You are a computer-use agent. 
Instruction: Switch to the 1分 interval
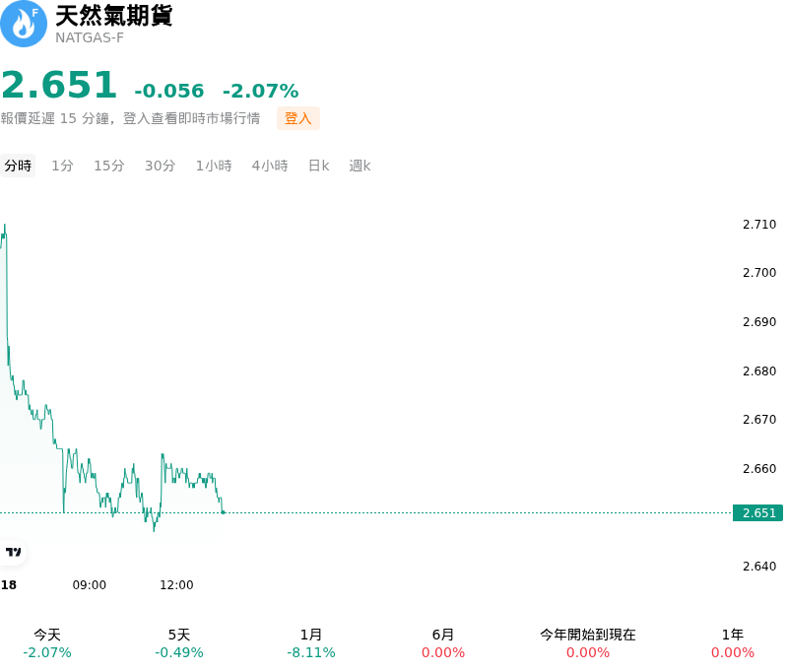tap(62, 166)
